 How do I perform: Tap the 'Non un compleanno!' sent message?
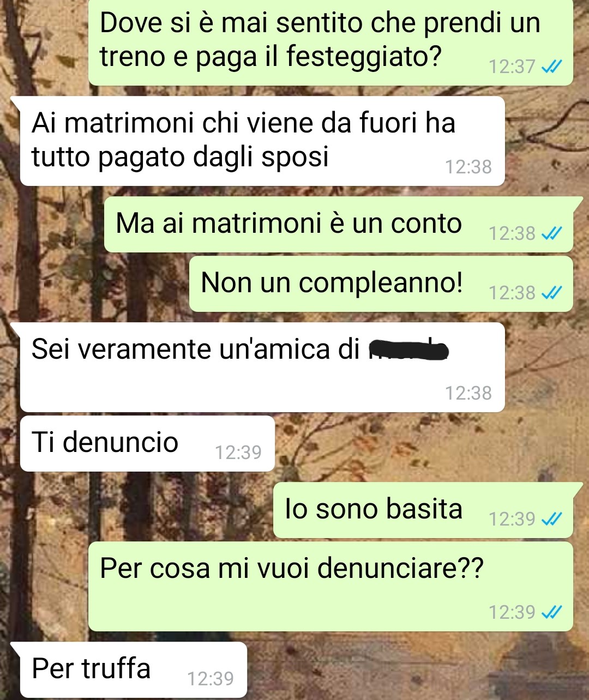(381, 284)
